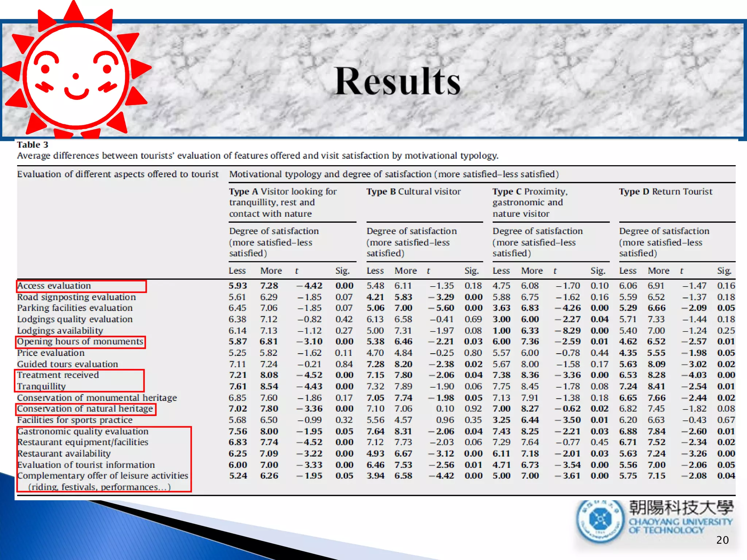
Task: Click the Chaoyang University circular logo
Action: click(600, 520)
